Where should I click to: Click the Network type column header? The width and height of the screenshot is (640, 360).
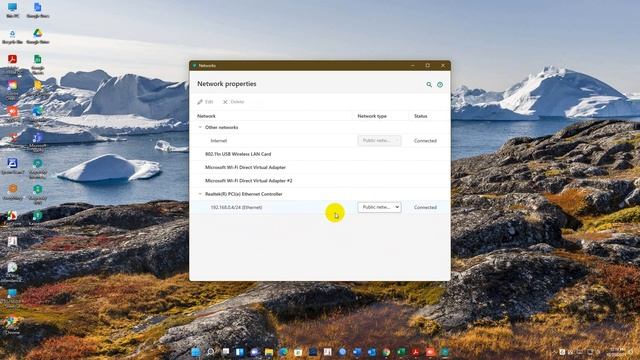coord(372,116)
